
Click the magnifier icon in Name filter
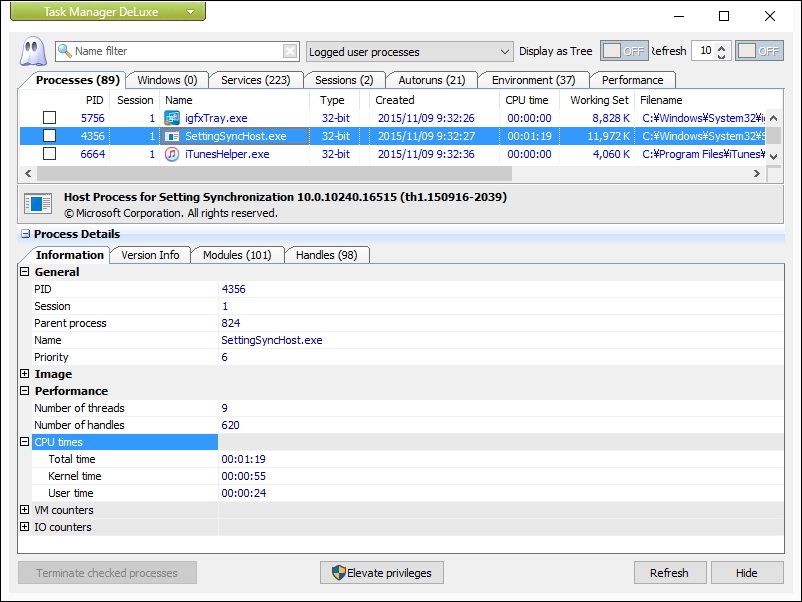pos(64,51)
